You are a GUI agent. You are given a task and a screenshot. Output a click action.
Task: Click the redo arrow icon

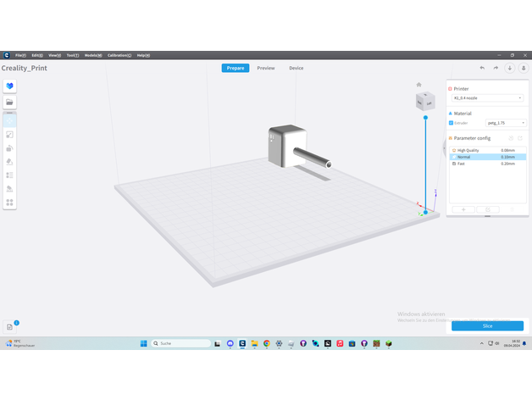coord(496,68)
